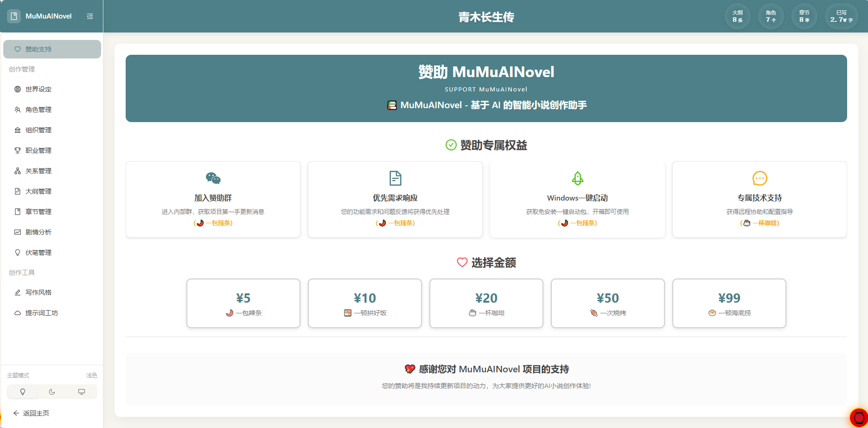
Task: Click the pen icon for 写作风格
Action: (x=18, y=292)
